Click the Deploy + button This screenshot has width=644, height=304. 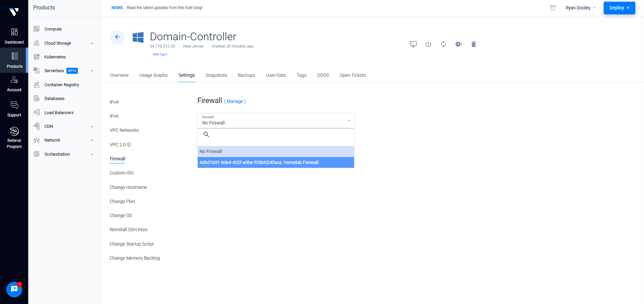tap(619, 8)
